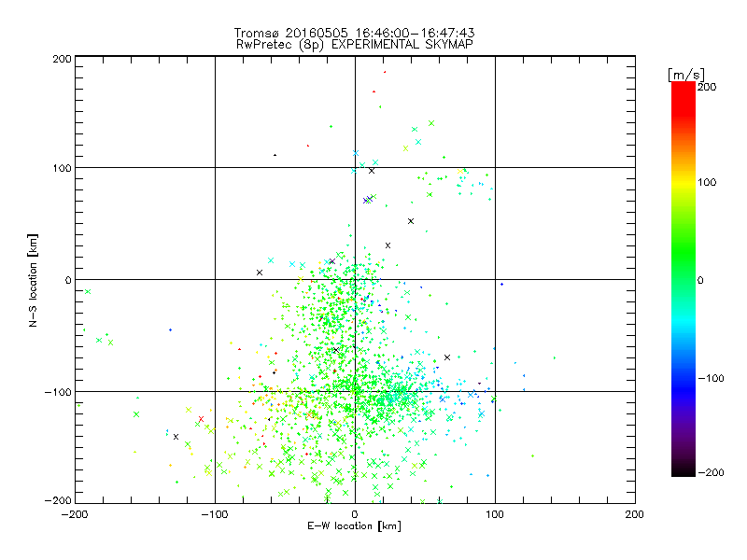Click the y-axis tick label '-200'
Screen dimensions: 747x560
pos(58,500)
